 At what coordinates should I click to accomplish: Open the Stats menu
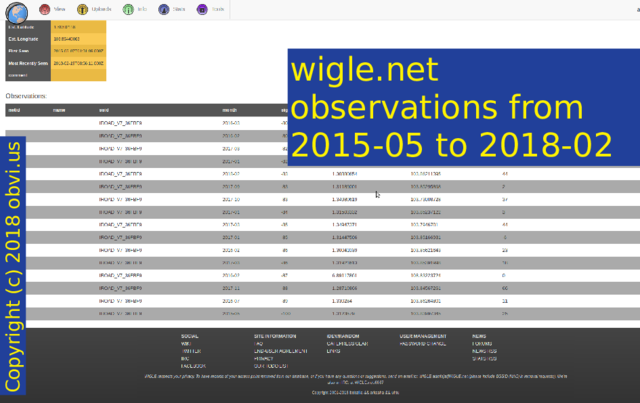click(x=178, y=9)
